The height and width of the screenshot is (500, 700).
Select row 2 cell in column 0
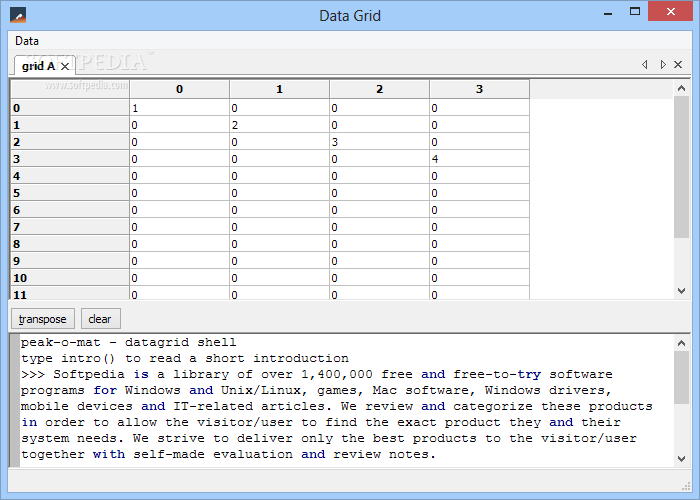[x=179, y=142]
